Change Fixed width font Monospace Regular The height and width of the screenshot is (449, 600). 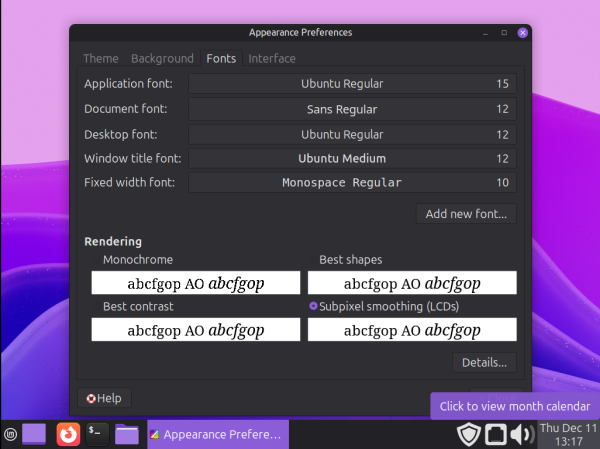(352, 183)
